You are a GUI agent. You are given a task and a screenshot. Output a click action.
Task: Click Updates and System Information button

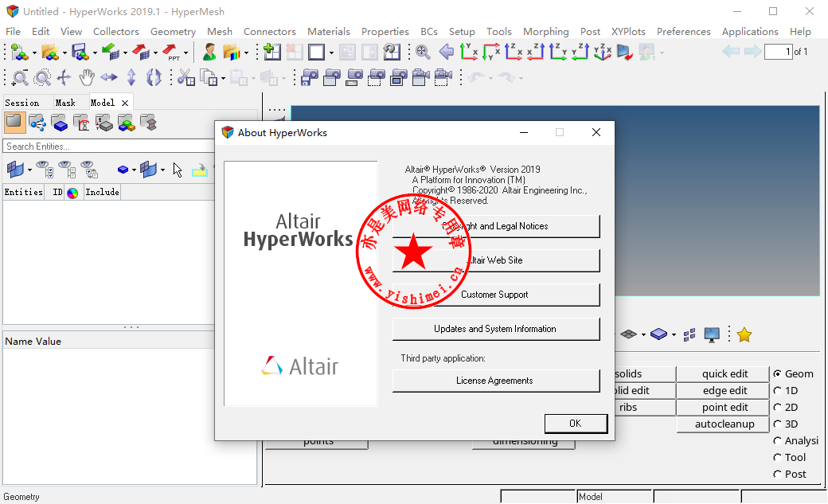496,329
